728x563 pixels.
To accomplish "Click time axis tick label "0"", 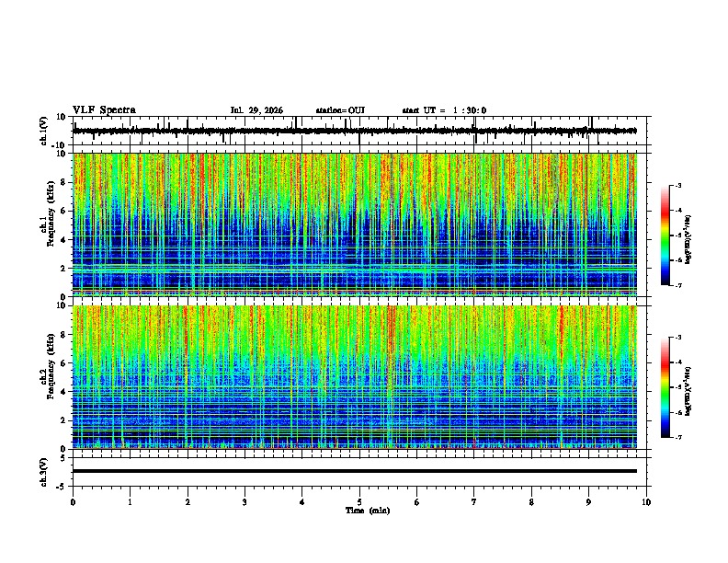I will pyautogui.click(x=73, y=502).
